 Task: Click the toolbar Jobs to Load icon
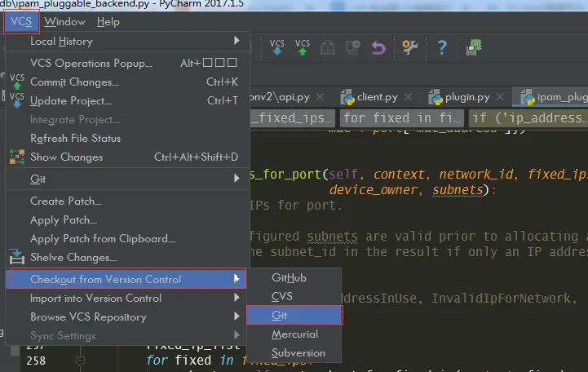[x=474, y=47]
